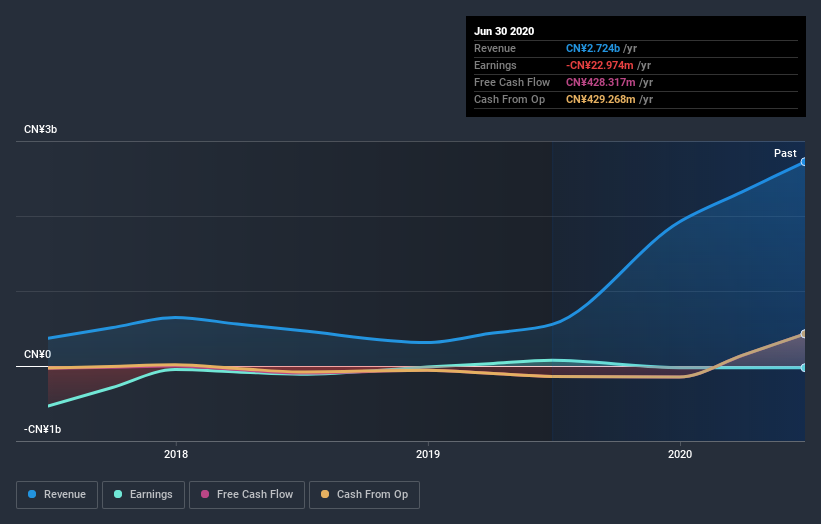The width and height of the screenshot is (821, 524).
Task: Click the CN¥428.317m free cash flow value
Action: coord(601,82)
